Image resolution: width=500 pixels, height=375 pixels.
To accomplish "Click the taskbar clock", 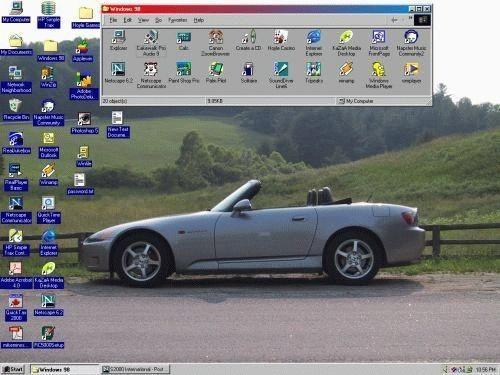I will coord(485,370).
